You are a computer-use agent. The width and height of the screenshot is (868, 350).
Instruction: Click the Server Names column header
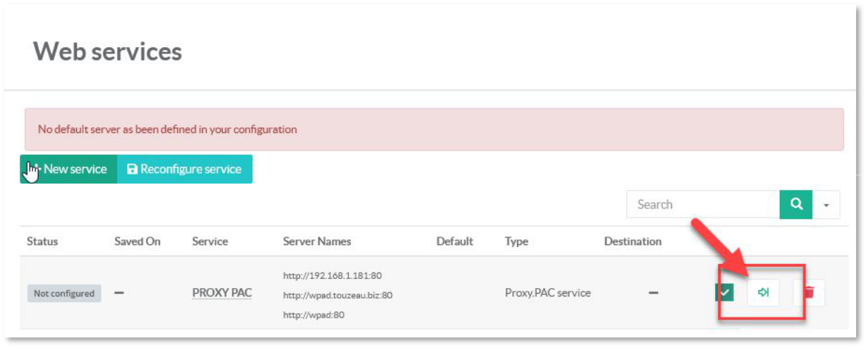(x=317, y=242)
